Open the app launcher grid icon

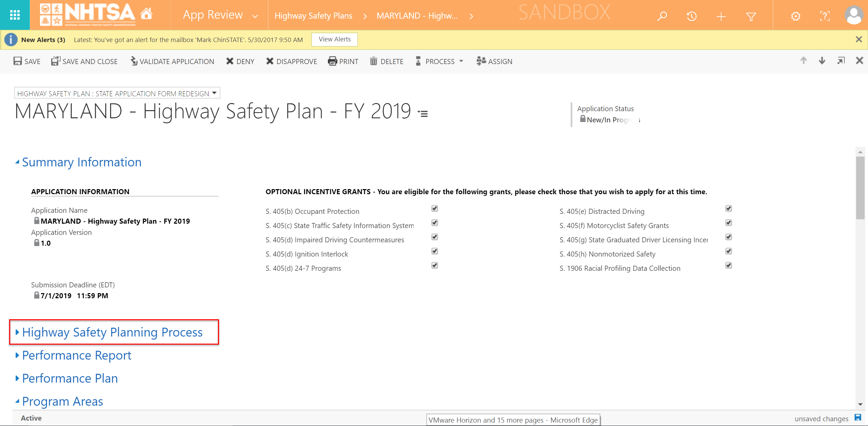[15, 15]
